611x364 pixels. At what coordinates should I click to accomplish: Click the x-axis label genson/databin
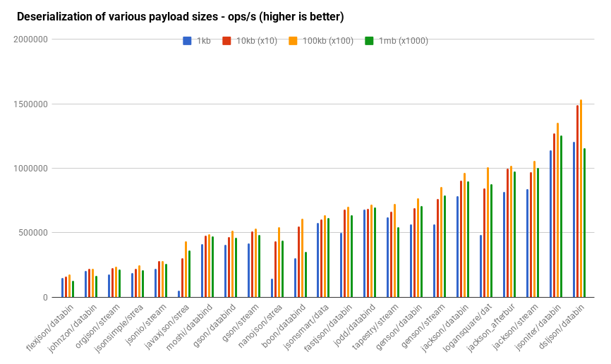pos(399,327)
